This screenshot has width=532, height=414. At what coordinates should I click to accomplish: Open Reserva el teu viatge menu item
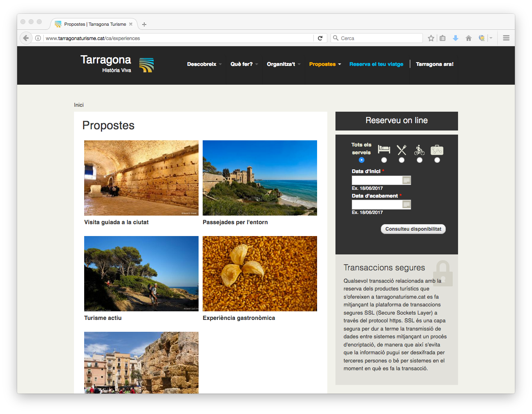(x=376, y=64)
